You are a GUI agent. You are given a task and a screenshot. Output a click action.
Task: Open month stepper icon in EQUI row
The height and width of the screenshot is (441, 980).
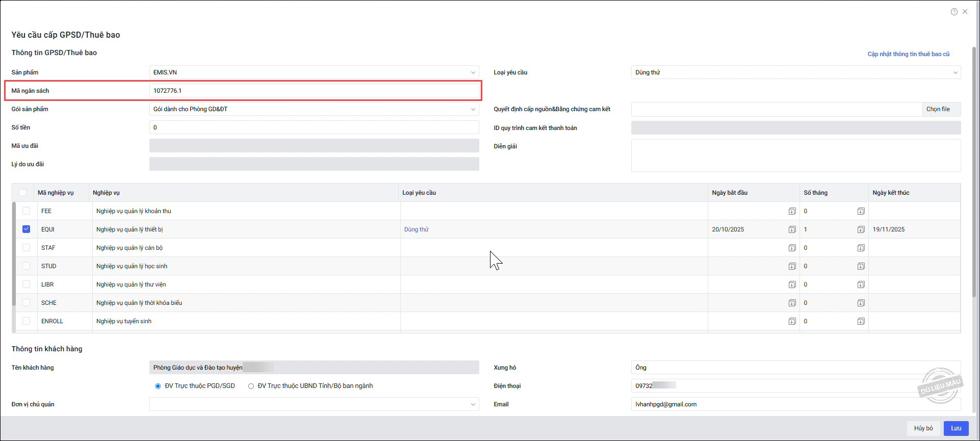[x=861, y=229]
